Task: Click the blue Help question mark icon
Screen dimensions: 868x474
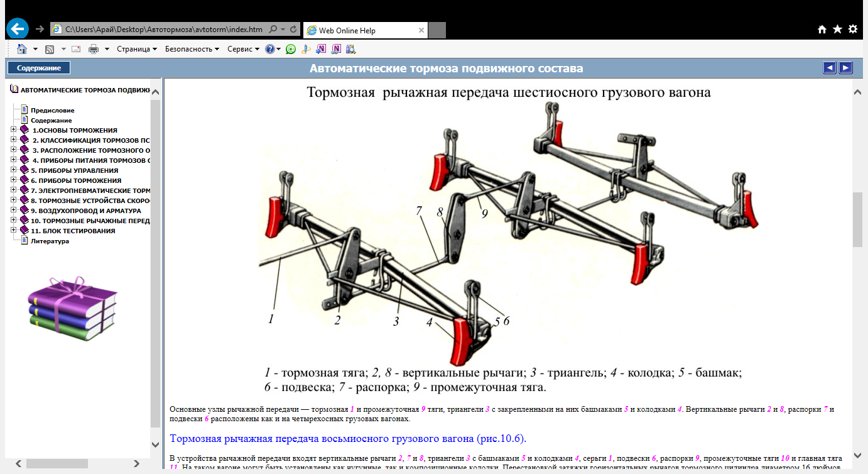Action: click(x=270, y=49)
